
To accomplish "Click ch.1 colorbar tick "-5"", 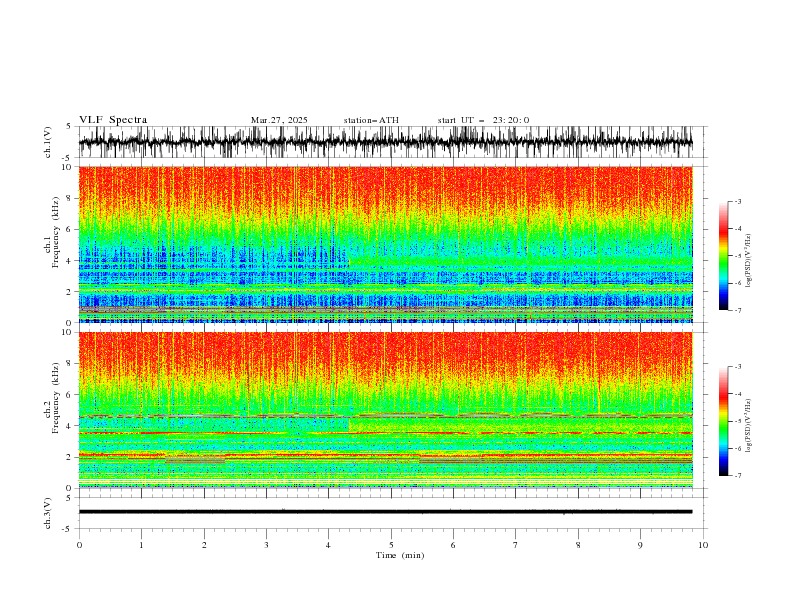I will pyautogui.click(x=737, y=256).
